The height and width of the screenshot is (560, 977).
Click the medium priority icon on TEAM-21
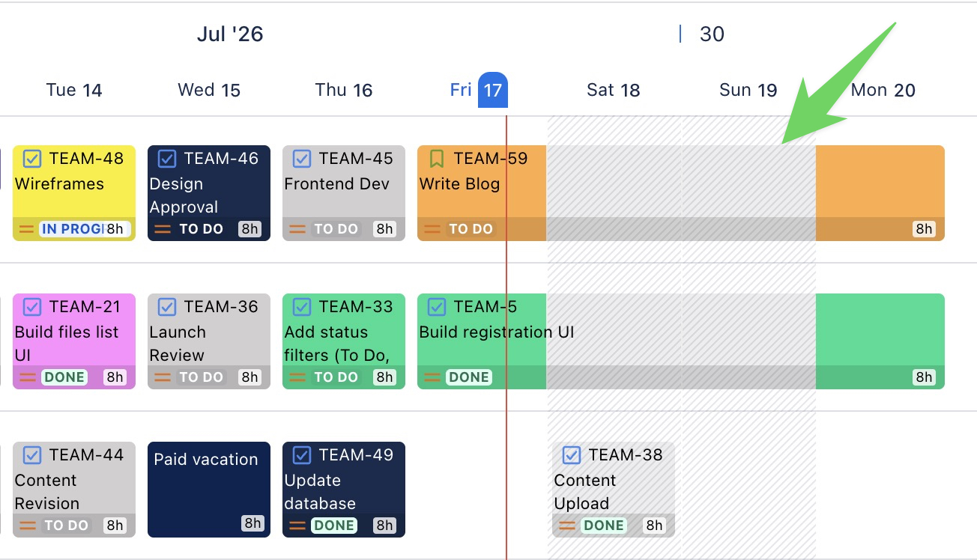click(x=28, y=377)
